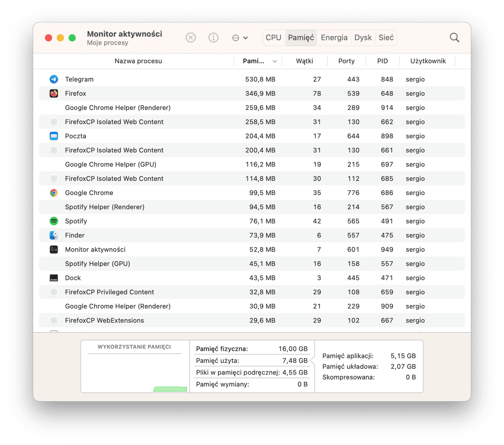Click the Pliki w pamięci podręcznej row
The width and height of the screenshot is (504, 445).
pos(252,372)
